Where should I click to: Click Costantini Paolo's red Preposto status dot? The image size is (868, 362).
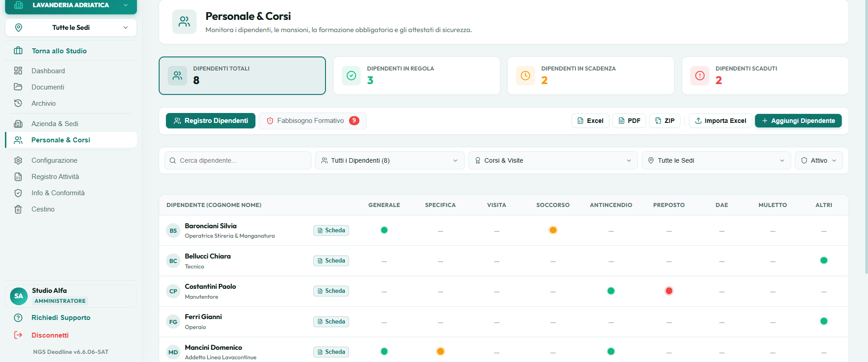[x=669, y=291]
